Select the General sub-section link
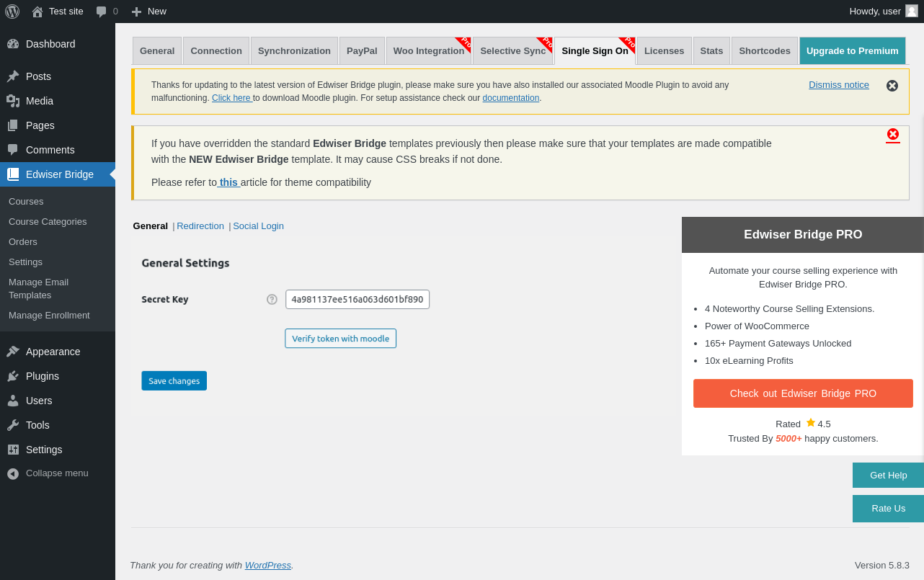 click(151, 226)
